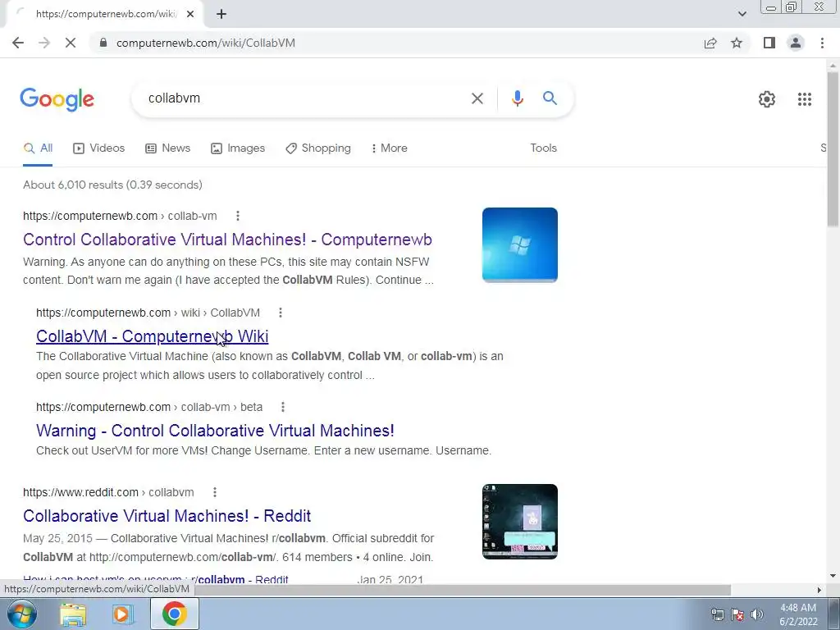Click the address bar URL

[206, 43]
